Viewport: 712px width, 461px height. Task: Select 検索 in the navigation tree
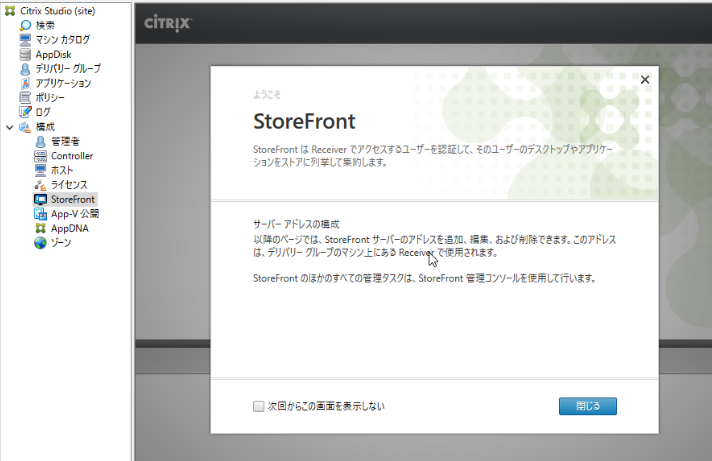pyautogui.click(x=45, y=25)
